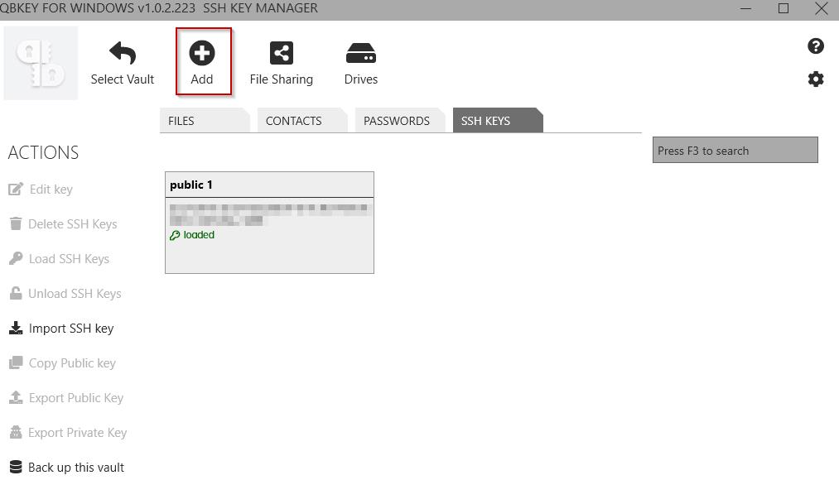Choose the 'Import SSH key' action
The image size is (839, 504).
(71, 329)
